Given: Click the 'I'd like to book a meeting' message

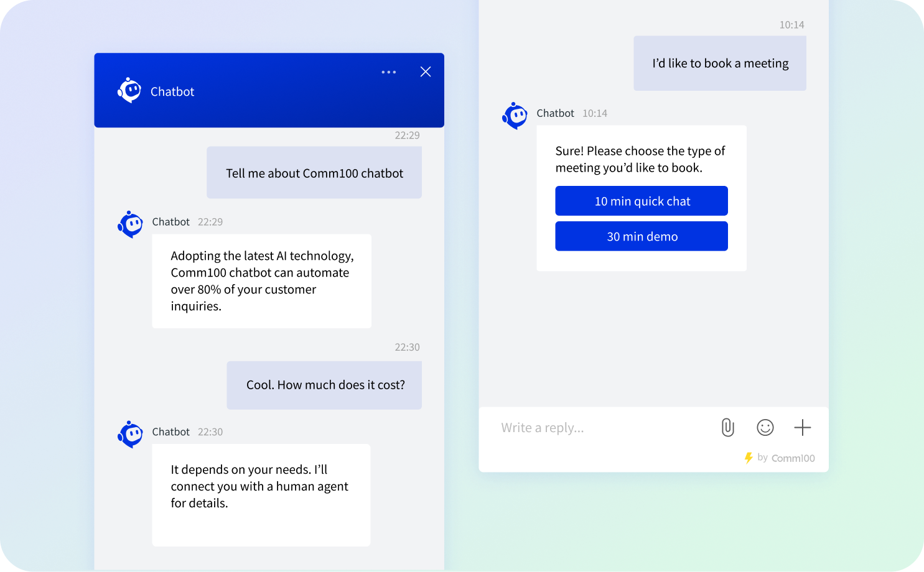Looking at the screenshot, I should click(720, 63).
